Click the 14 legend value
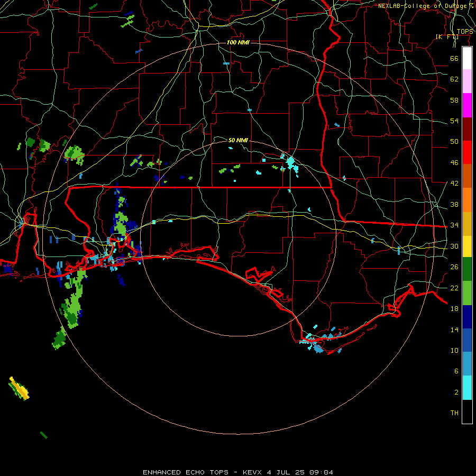This screenshot has width=476, height=476. pyautogui.click(x=454, y=329)
